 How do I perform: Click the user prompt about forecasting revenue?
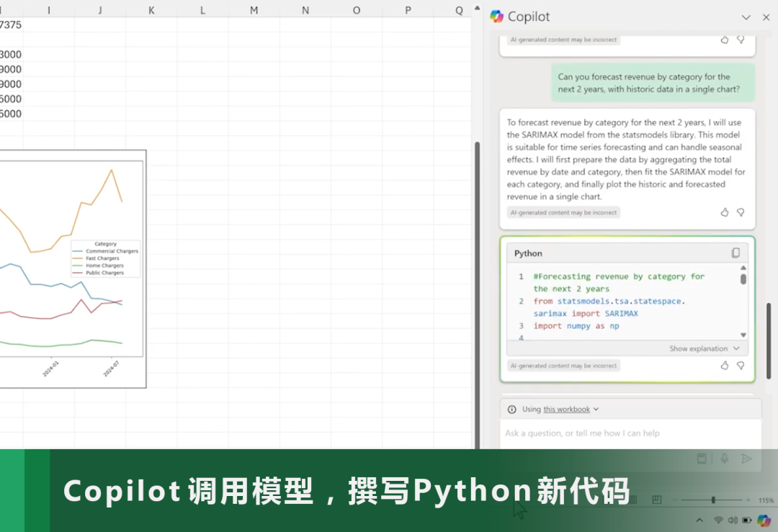coord(653,83)
